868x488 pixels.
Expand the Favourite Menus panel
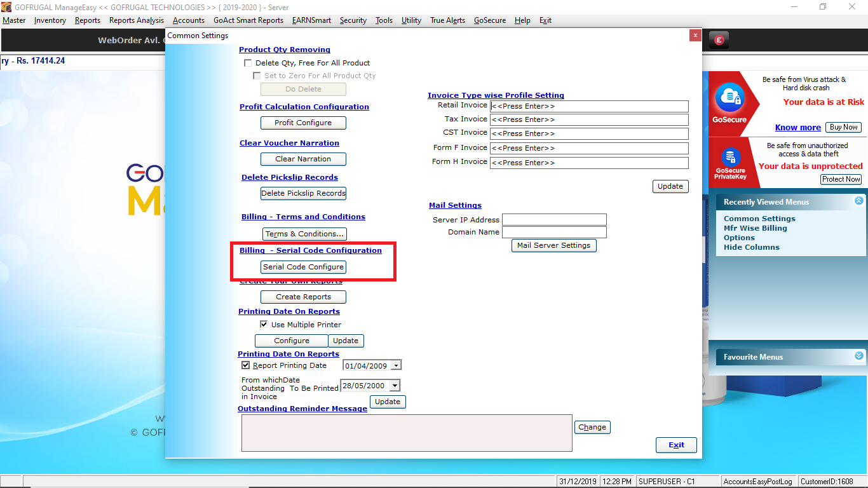click(x=859, y=356)
